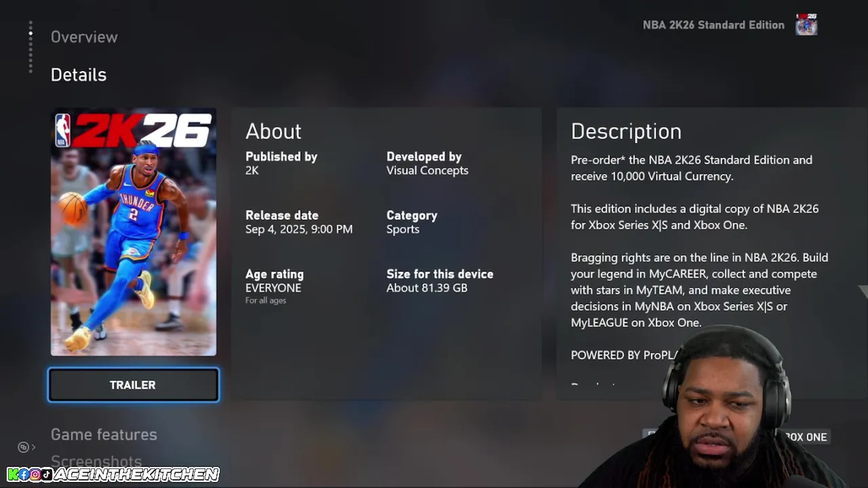This screenshot has height=488, width=868.
Task: Play the NBA 2K26 trailer
Action: point(133,385)
